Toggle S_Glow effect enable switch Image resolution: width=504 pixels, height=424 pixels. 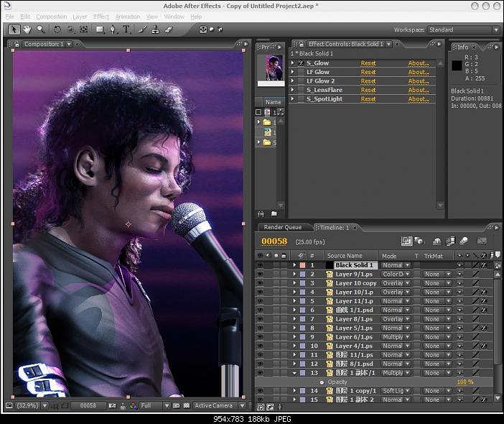tap(301, 63)
